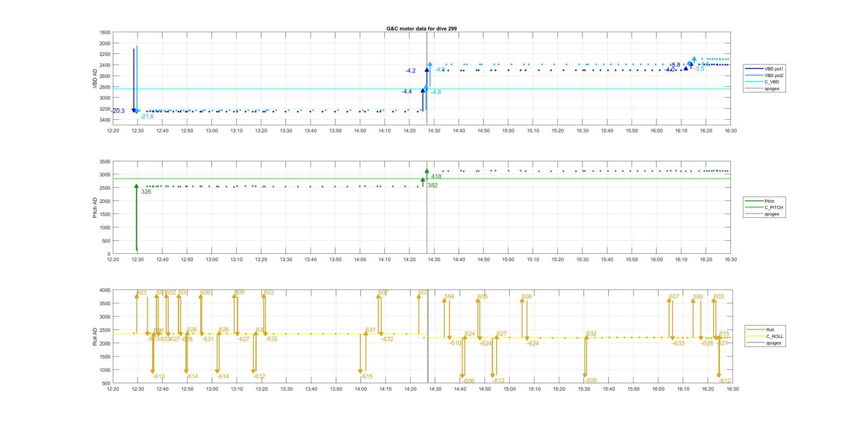Viewport: 868px width, 430px height.
Task: Click the gold Roll legend line sample
Action: point(755,329)
